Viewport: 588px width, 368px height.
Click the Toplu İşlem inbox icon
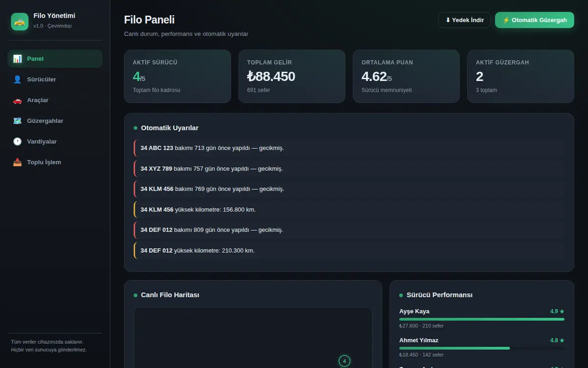17,162
